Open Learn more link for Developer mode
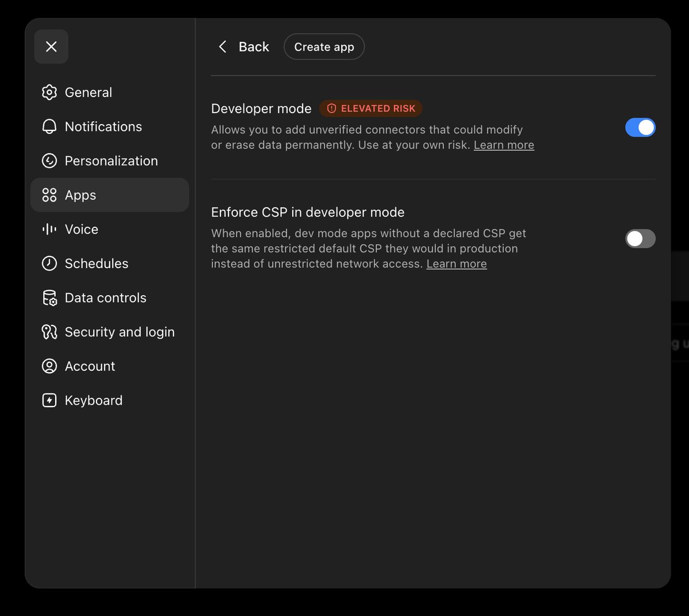The width and height of the screenshot is (689, 616). pos(504,145)
